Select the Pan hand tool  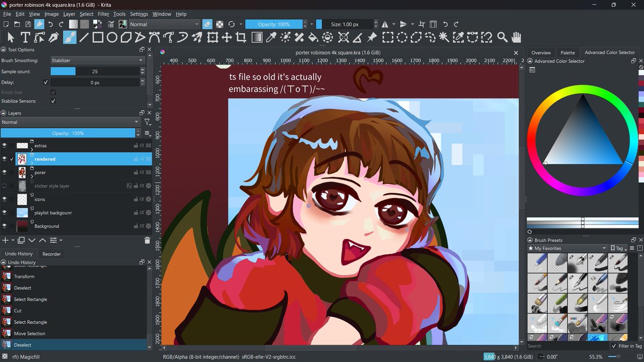516,37
